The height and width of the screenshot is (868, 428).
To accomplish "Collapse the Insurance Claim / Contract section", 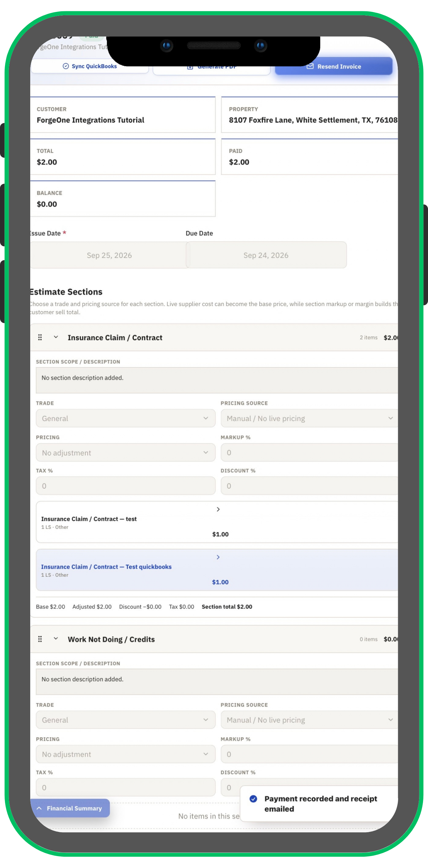I will tap(56, 337).
